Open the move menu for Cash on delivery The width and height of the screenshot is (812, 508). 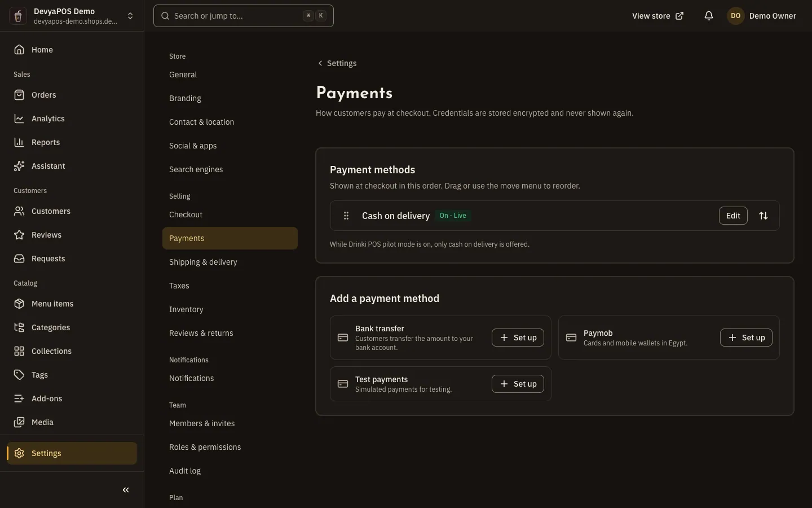764,216
